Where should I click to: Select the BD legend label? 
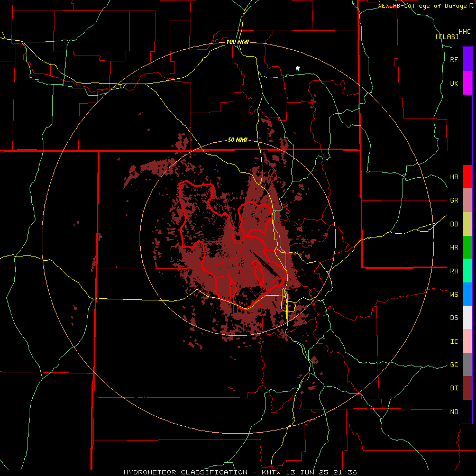[x=454, y=224]
